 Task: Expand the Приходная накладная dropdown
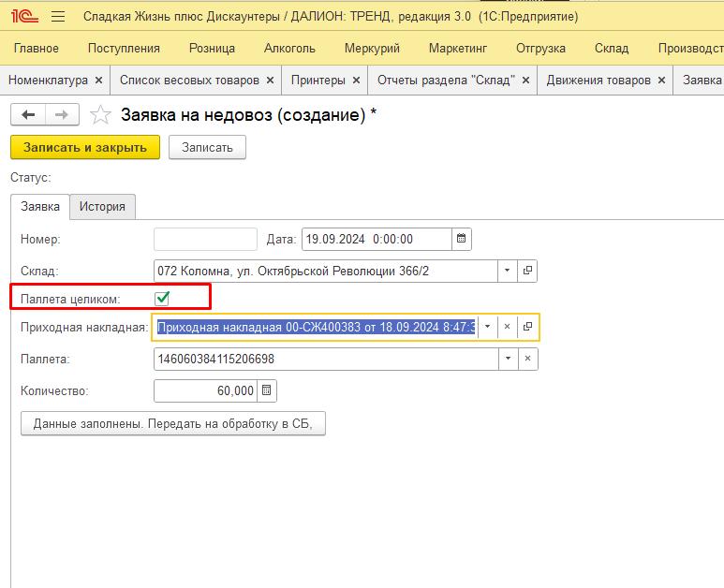tap(488, 327)
